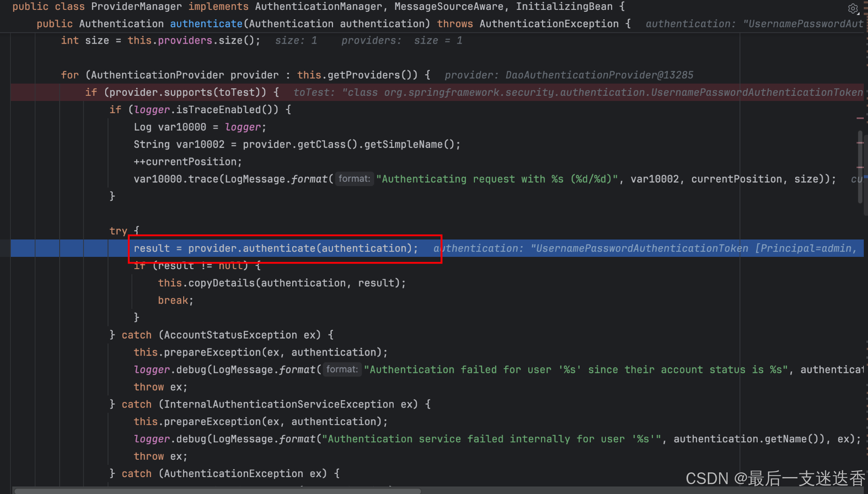Click the toTest inline debug value
The width and height of the screenshot is (868, 494).
(x=578, y=92)
